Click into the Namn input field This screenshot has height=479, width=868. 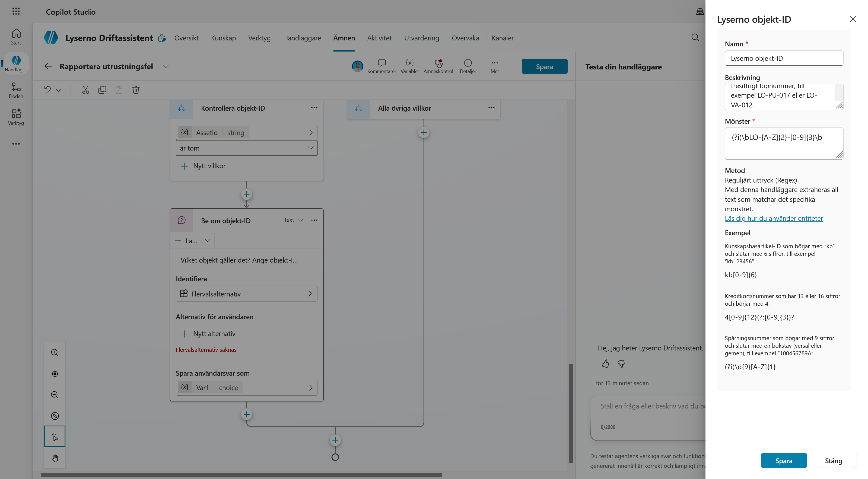click(x=784, y=58)
